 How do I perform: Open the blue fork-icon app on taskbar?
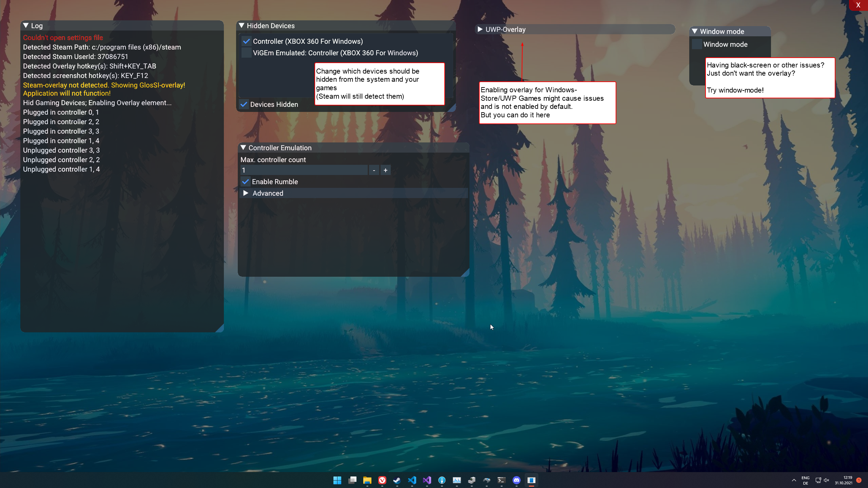coord(442,480)
